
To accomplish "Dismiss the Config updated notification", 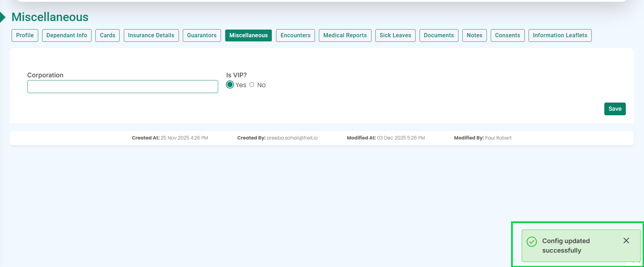I will tap(626, 241).
